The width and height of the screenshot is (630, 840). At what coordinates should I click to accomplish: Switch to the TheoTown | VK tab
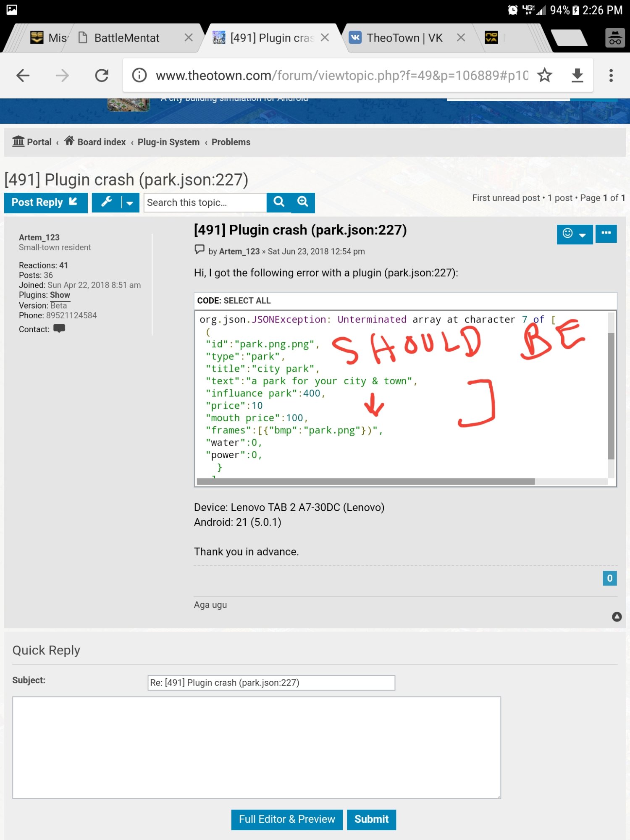pos(404,38)
